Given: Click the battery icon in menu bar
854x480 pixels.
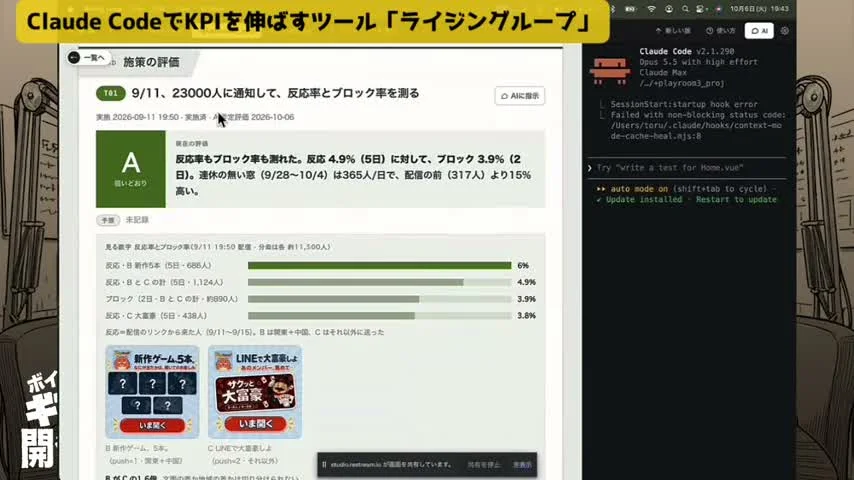Looking at the screenshot, I should click(x=630, y=9).
